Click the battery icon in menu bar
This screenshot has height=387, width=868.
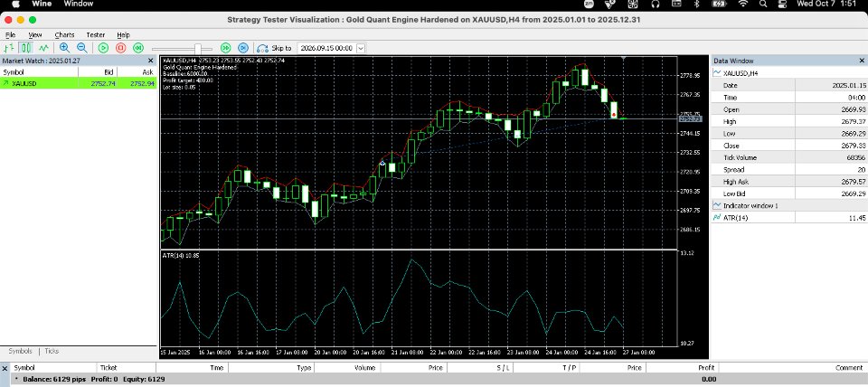(x=719, y=4)
